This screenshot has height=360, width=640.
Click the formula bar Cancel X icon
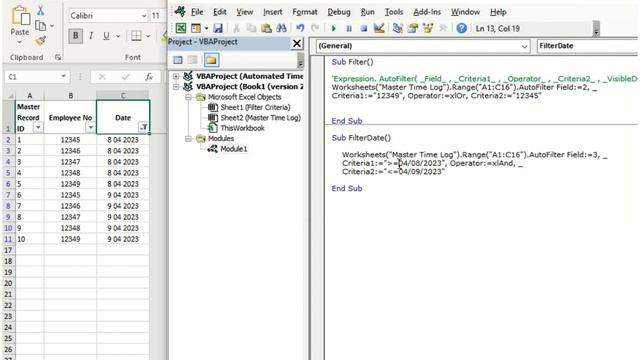pos(102,77)
